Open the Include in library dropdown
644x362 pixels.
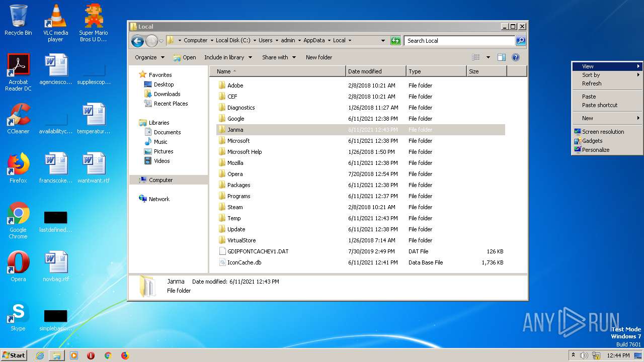coord(228,57)
